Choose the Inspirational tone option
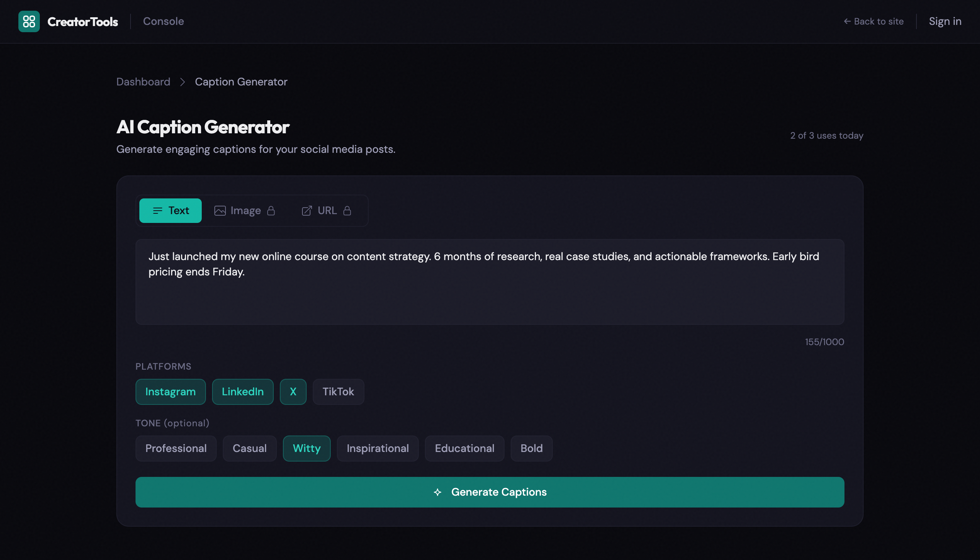 coord(377,448)
